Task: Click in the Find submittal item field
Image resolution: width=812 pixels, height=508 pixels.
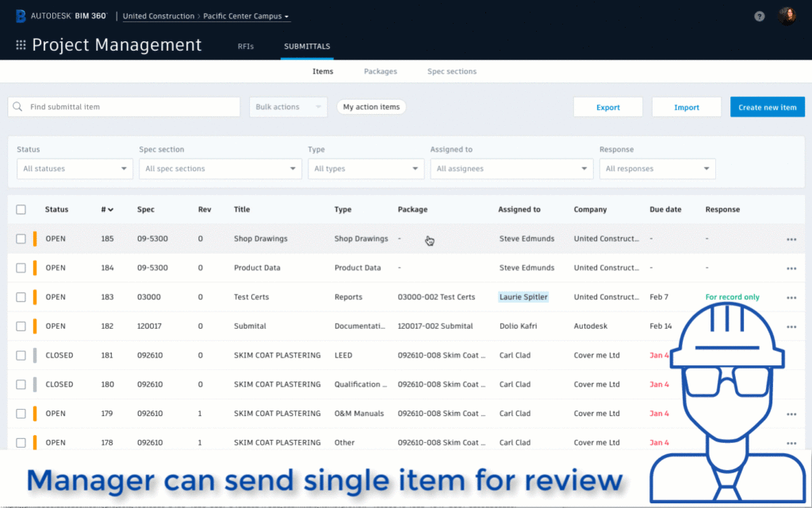Action: (x=124, y=106)
